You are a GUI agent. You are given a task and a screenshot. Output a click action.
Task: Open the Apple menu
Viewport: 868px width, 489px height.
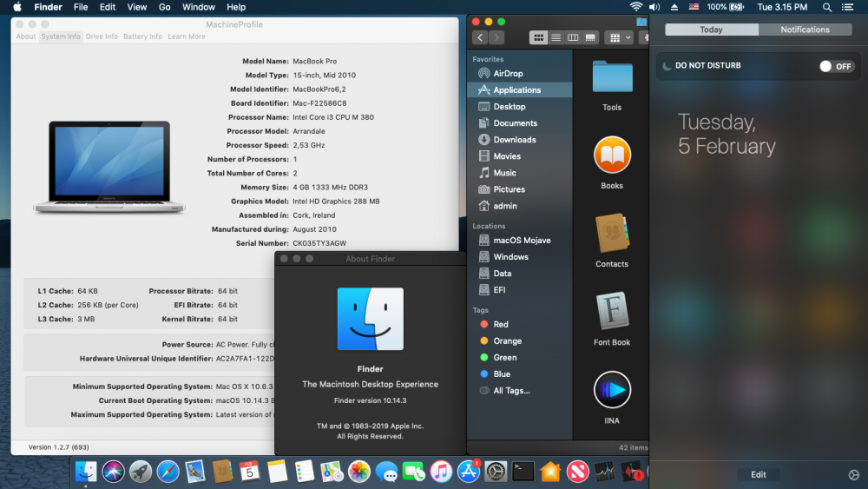coord(17,7)
